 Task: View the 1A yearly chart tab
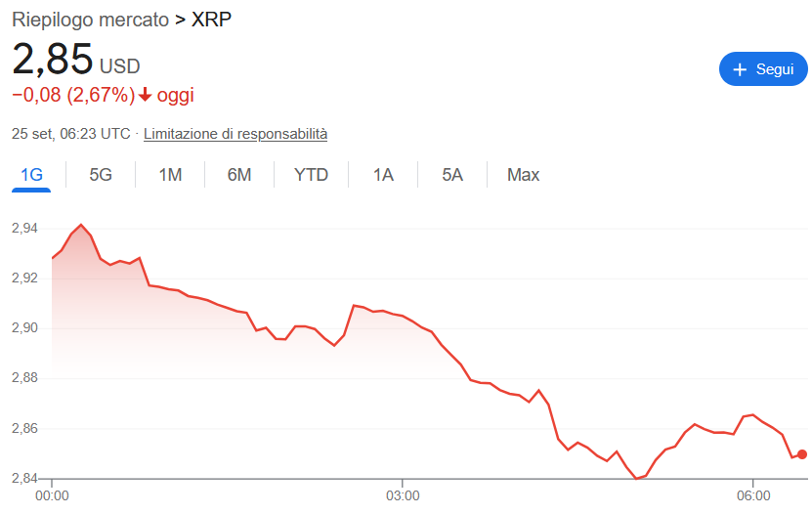383,175
